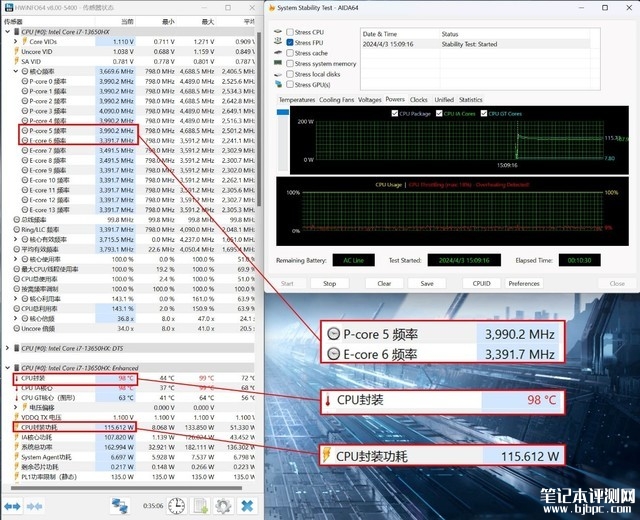Click the blue X close-sensors icon in HWiNFO toolbar

tap(247, 506)
